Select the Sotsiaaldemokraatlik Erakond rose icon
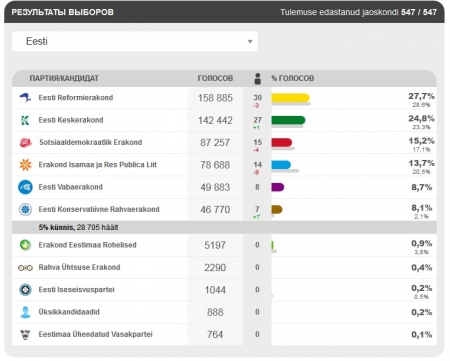This screenshot has height=361, width=450. (x=25, y=143)
